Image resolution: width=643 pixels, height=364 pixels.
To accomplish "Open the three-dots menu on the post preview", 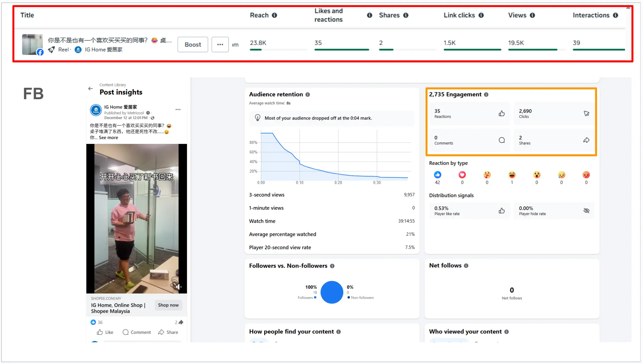I will point(178,110).
